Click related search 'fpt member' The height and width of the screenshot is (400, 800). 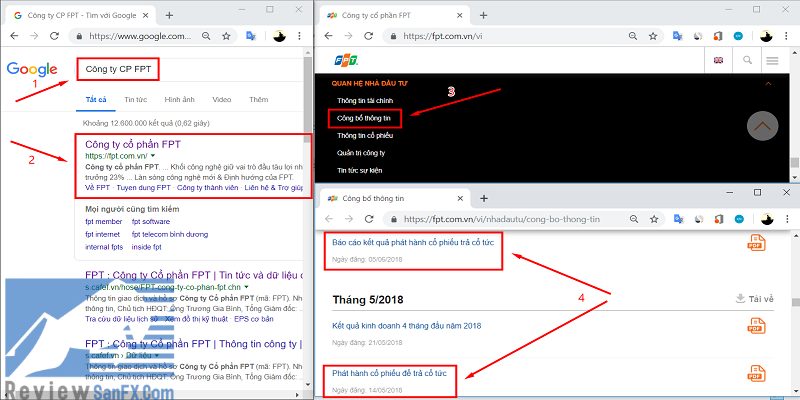click(x=104, y=221)
